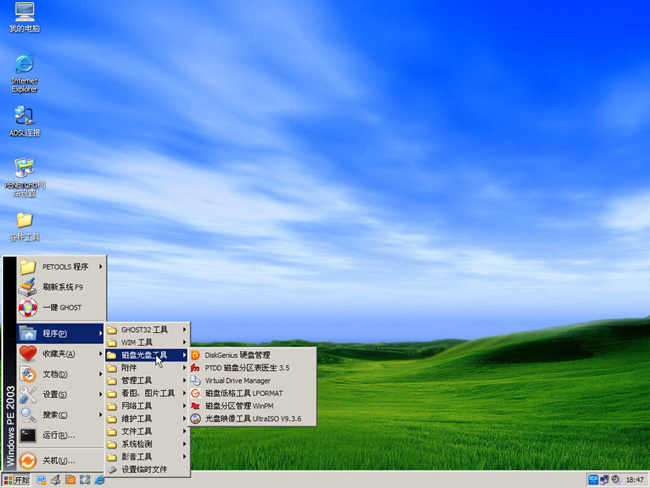Expand PETOOLS 程序 submenu arrow

(x=100, y=267)
